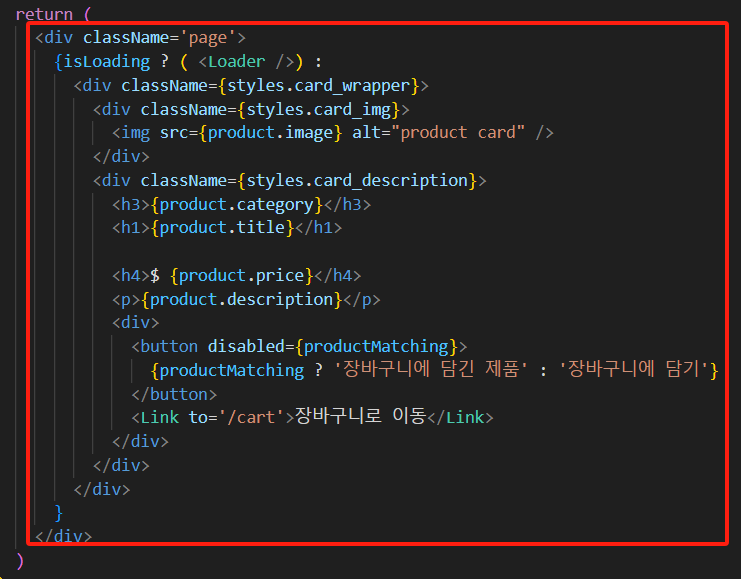Click the 'return' keyword at top
This screenshot has width=741, height=579.
(x=44, y=14)
